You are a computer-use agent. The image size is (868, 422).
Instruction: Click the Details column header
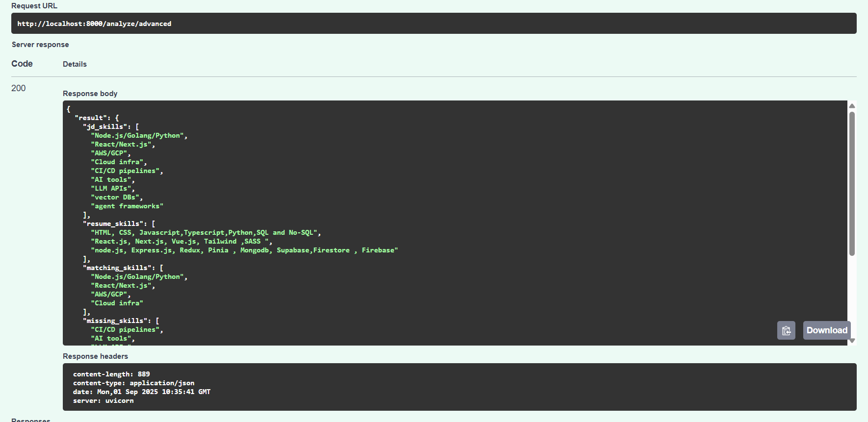(75, 64)
